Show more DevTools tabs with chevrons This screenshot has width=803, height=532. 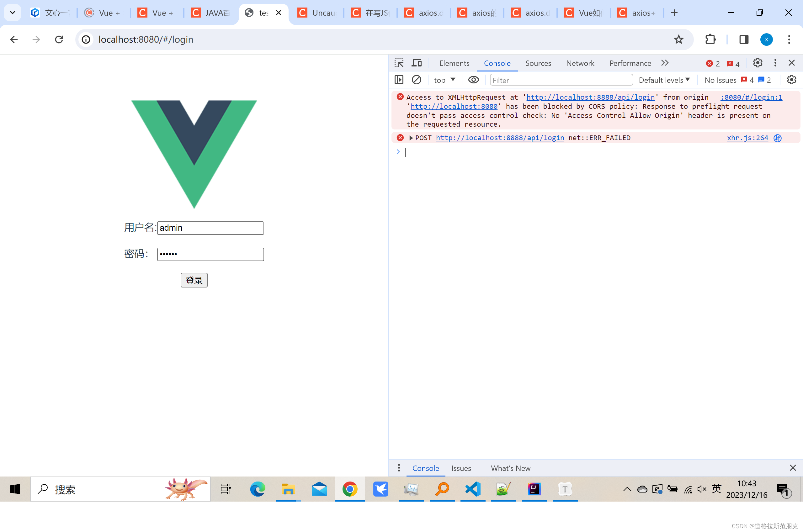point(665,63)
